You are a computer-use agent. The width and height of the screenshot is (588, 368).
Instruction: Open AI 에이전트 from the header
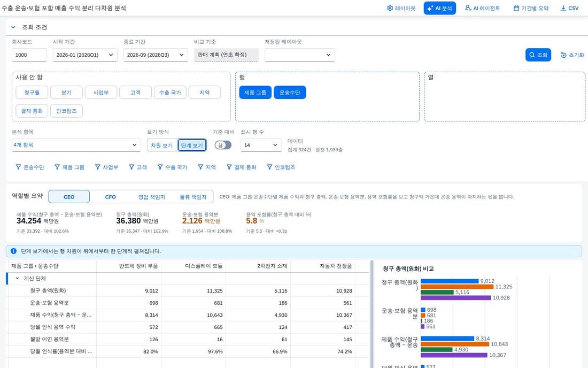coord(483,8)
